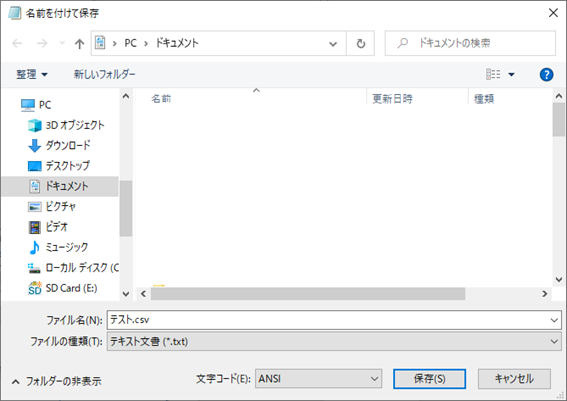This screenshot has width=567, height=401.
Task: Select the 3D オブジェクト folder icon
Action: [x=35, y=125]
